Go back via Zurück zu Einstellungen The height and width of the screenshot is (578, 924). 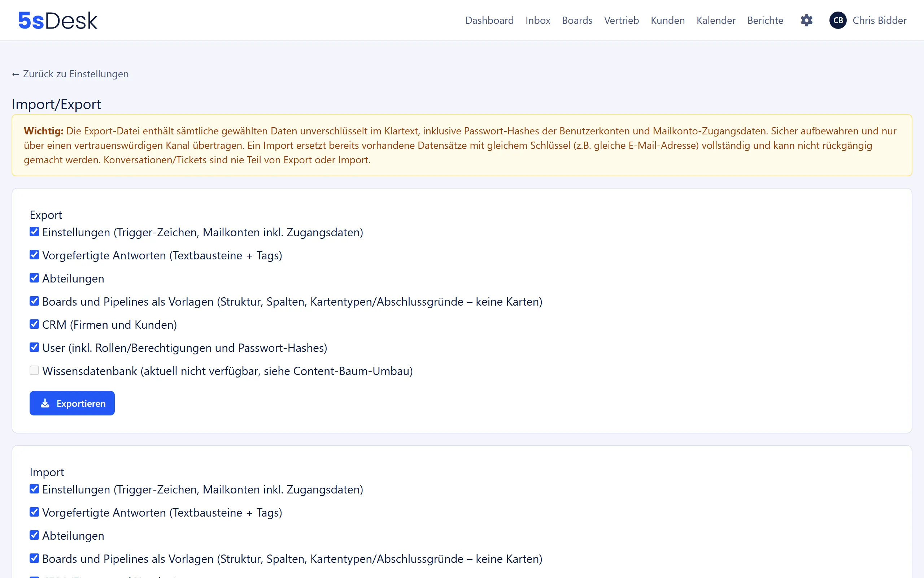click(70, 74)
